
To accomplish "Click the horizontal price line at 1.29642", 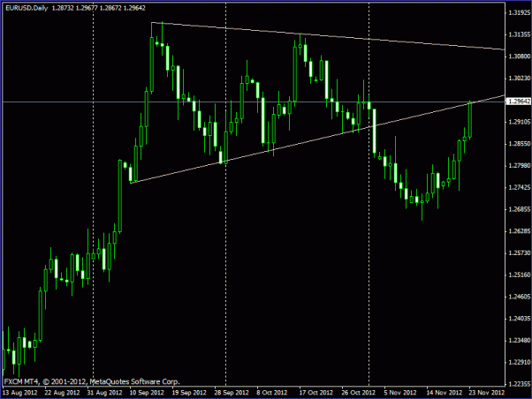I will pos(254,102).
